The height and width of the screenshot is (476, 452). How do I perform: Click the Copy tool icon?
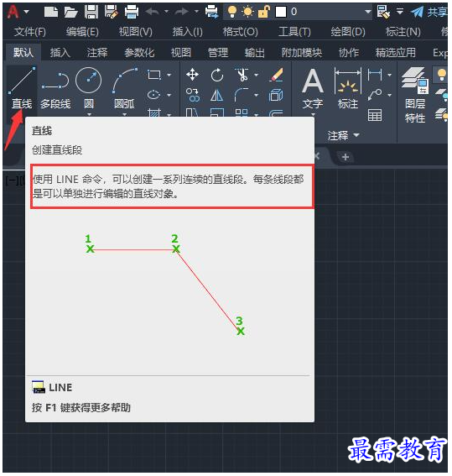193,95
